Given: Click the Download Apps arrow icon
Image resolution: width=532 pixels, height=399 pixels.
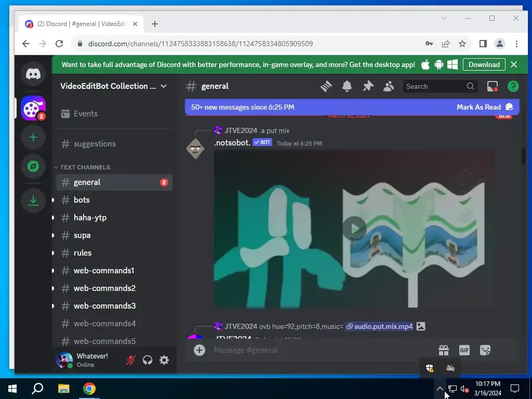Looking at the screenshot, I should tap(33, 201).
